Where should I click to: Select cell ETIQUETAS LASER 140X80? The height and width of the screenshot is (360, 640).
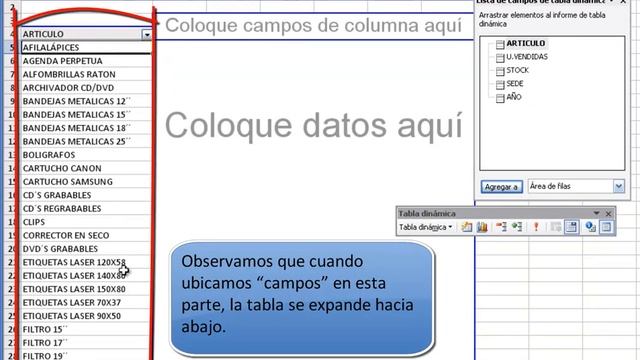coord(86,276)
